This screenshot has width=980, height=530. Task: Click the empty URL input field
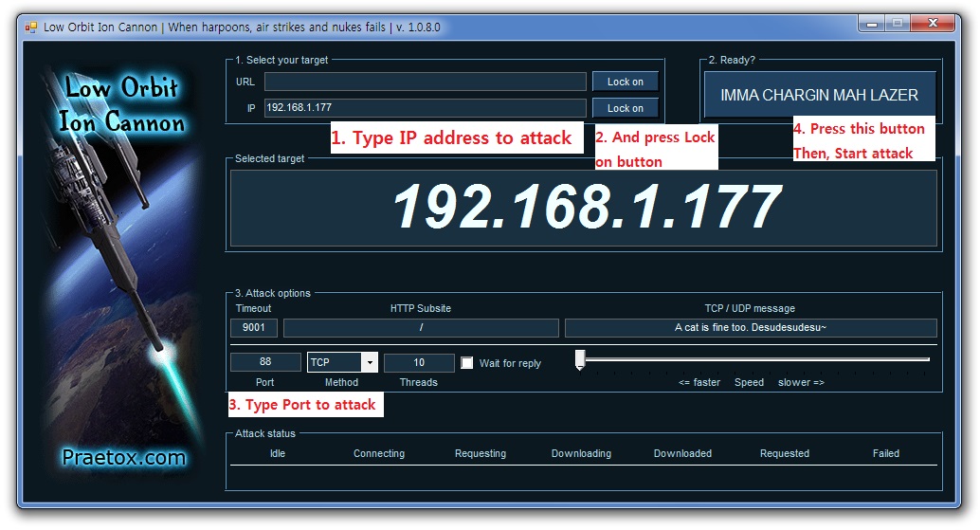[x=425, y=82]
